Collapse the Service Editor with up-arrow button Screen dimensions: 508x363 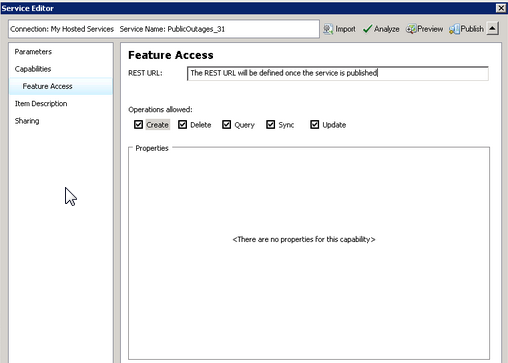[492, 29]
